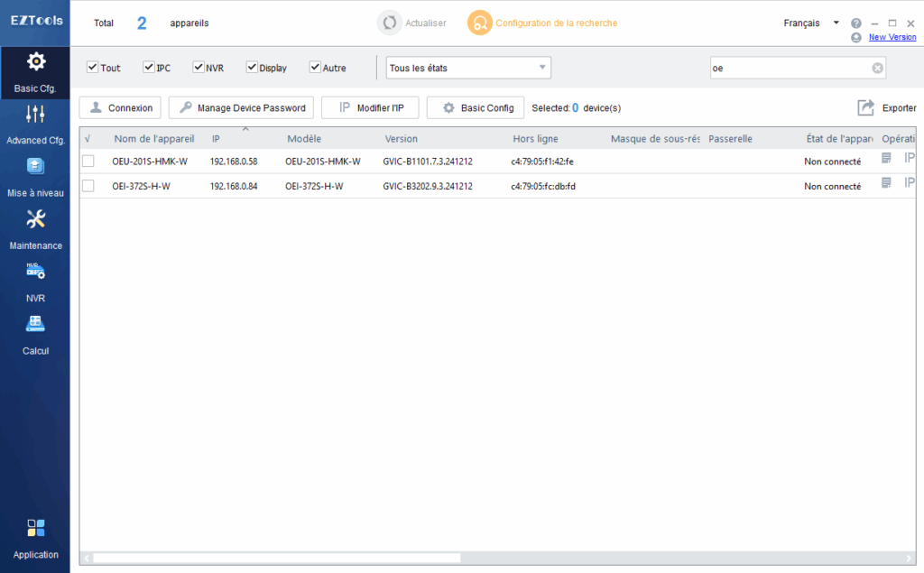
Task: Clear the search field with the X icon
Action: click(877, 68)
